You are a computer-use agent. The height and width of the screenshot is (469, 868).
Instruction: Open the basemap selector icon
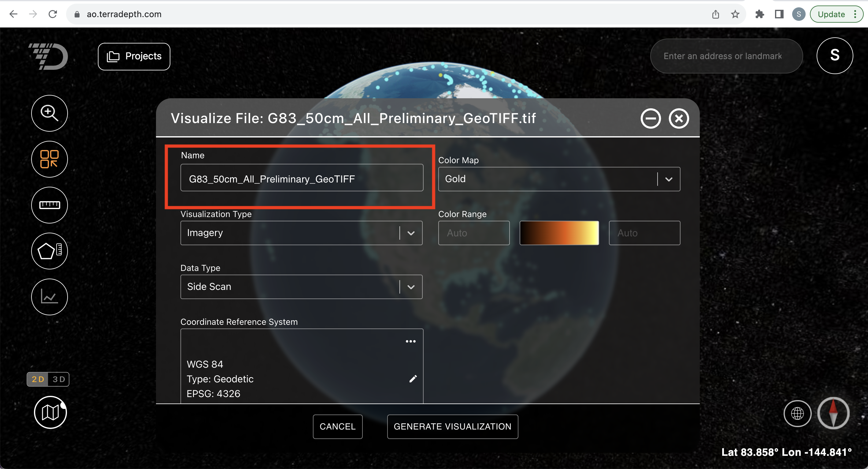[x=50, y=412]
